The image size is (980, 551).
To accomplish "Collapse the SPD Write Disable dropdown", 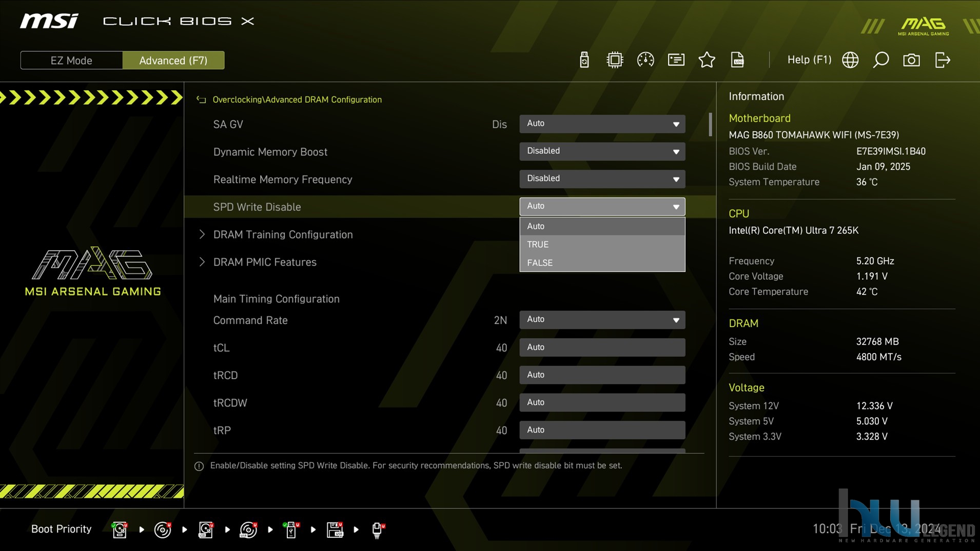I will pos(602,206).
